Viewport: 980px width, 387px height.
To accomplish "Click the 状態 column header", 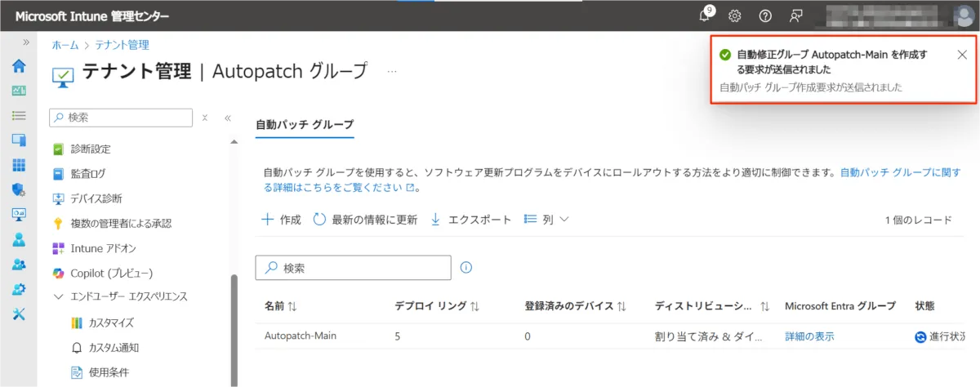I will (x=924, y=306).
